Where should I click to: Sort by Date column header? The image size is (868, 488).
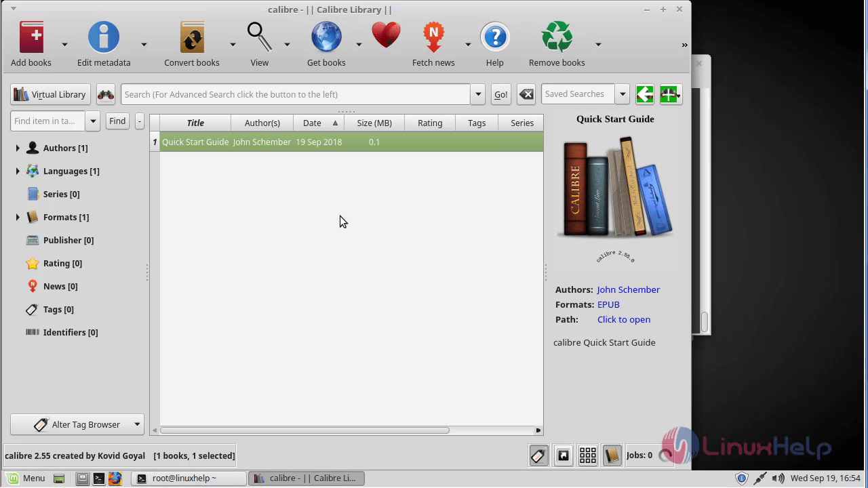319,123
